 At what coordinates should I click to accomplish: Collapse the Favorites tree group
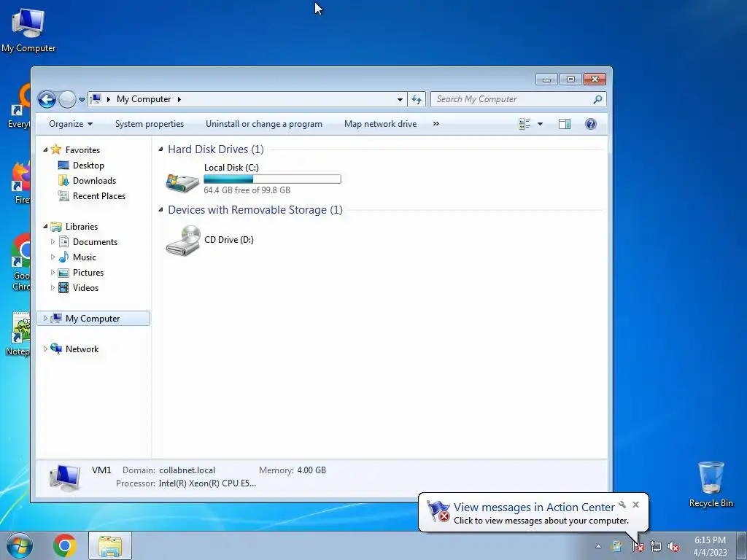click(45, 149)
